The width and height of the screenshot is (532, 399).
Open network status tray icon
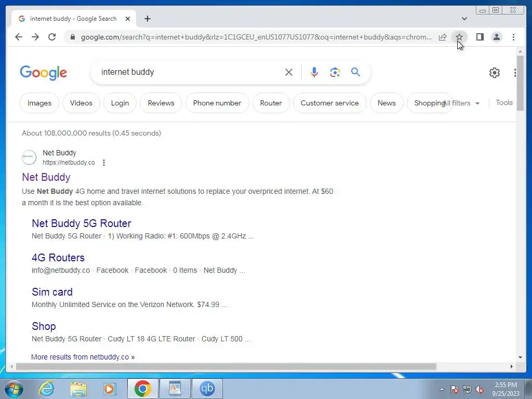(467, 389)
